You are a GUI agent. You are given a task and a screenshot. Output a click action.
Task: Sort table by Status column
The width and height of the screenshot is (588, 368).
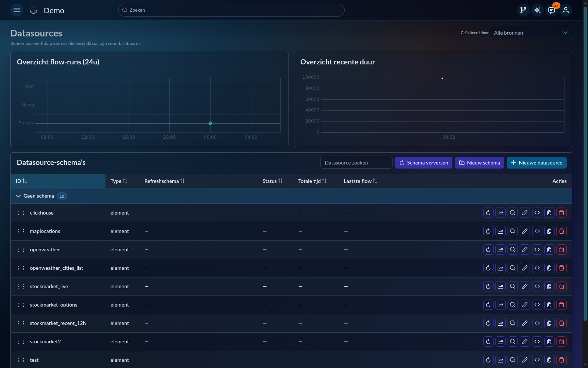point(272,181)
